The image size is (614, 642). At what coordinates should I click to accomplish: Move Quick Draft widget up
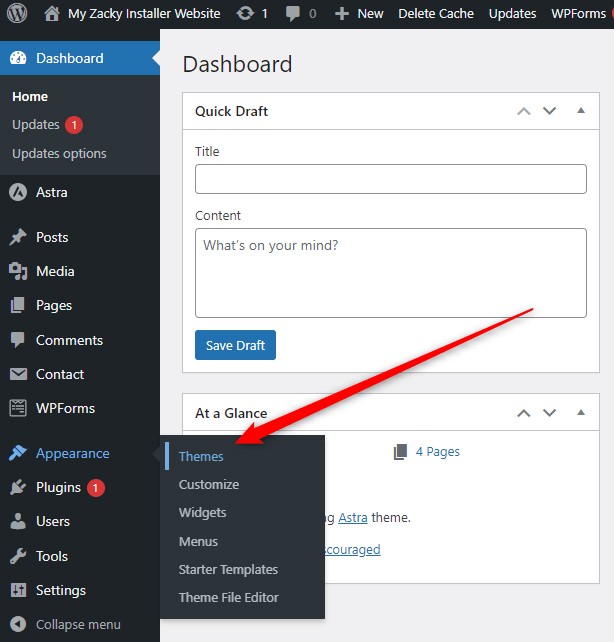[524, 111]
